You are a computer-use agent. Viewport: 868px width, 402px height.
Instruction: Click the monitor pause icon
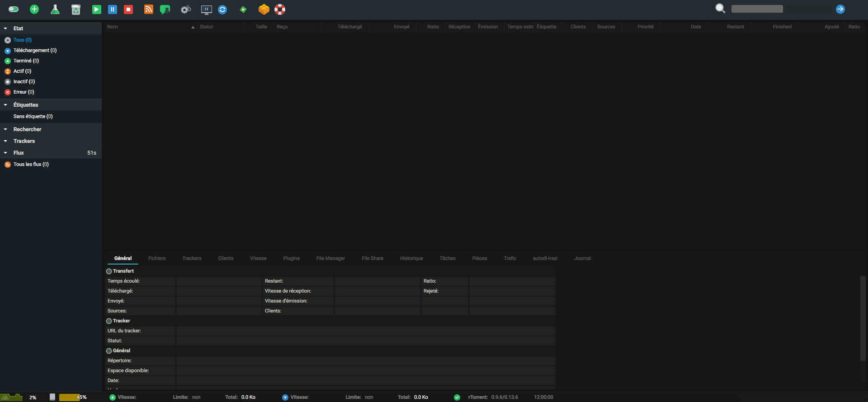point(207,9)
